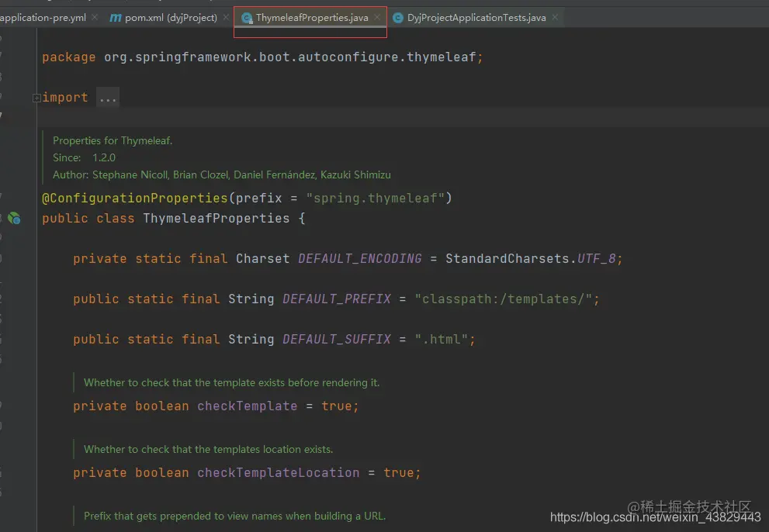
Task: Click the Charset type name
Action: pyautogui.click(x=262, y=258)
